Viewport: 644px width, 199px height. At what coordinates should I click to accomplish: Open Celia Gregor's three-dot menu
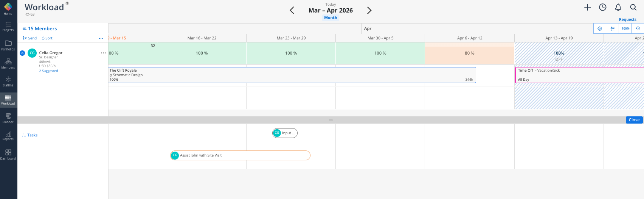pyautogui.click(x=103, y=53)
